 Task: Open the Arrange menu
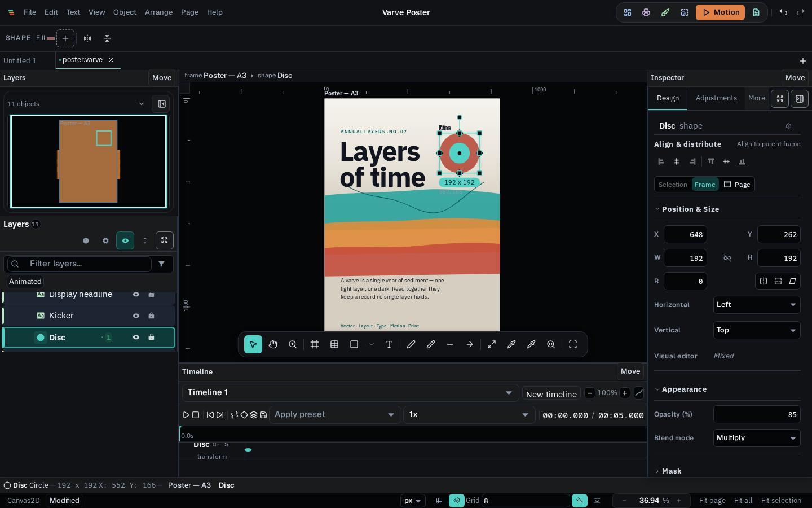(x=158, y=12)
